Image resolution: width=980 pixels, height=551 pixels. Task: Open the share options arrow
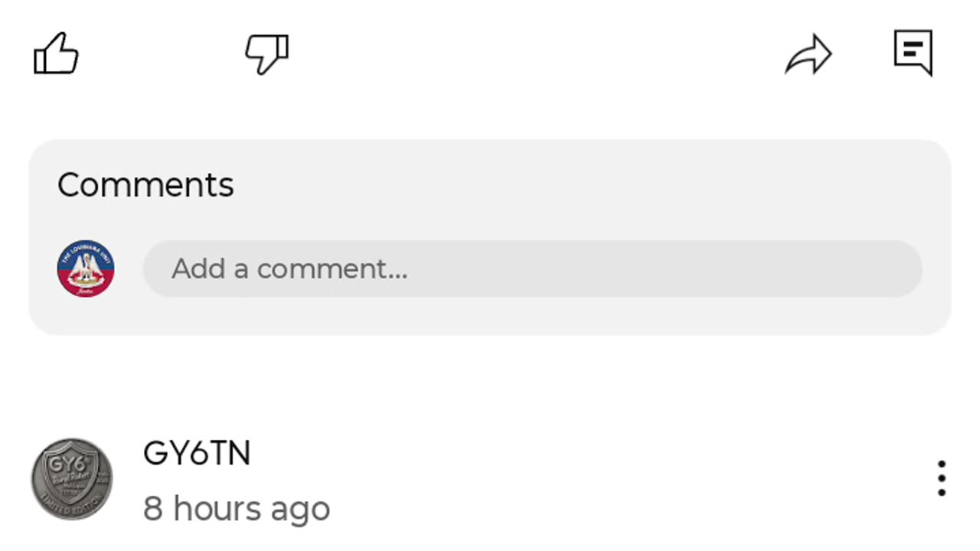point(808,54)
